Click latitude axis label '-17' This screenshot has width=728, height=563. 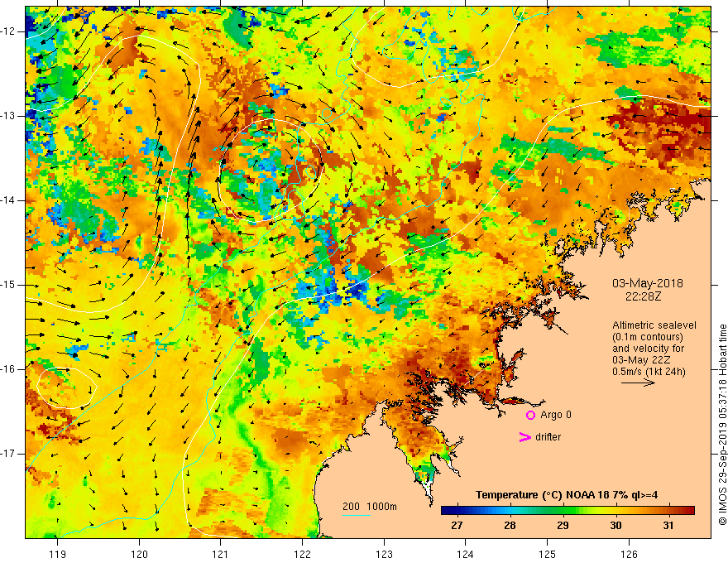[8, 454]
